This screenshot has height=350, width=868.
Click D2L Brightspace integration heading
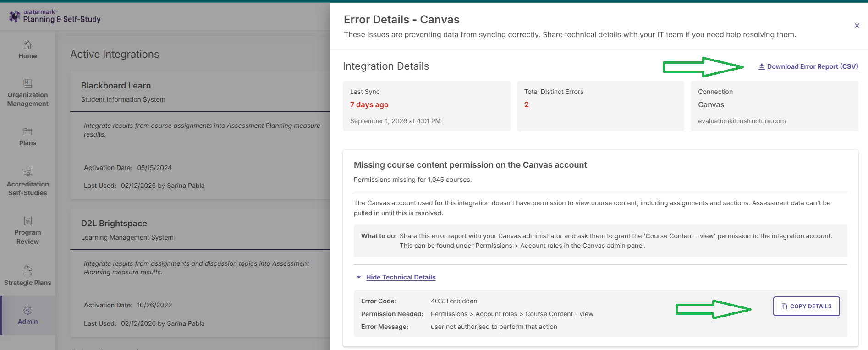tap(114, 224)
